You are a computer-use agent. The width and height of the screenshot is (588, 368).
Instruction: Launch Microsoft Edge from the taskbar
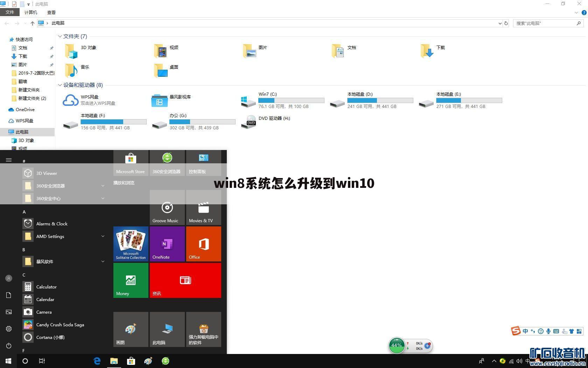[97, 361]
